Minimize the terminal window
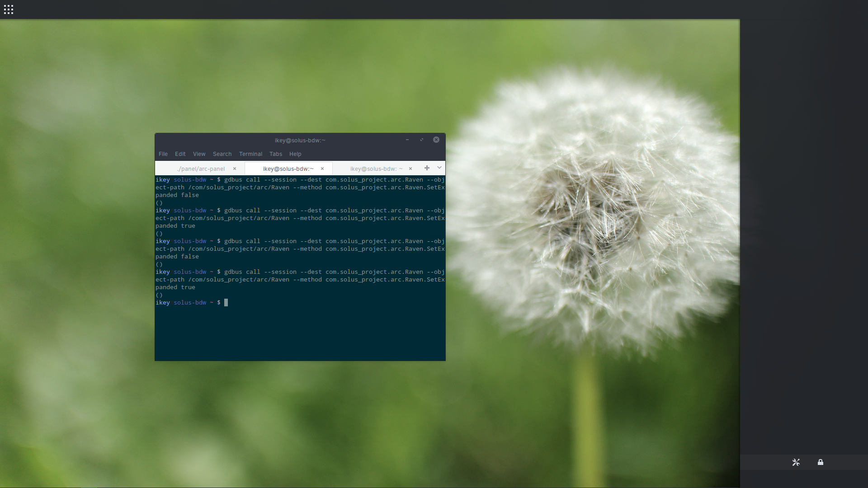This screenshot has height=488, width=868. (x=407, y=140)
